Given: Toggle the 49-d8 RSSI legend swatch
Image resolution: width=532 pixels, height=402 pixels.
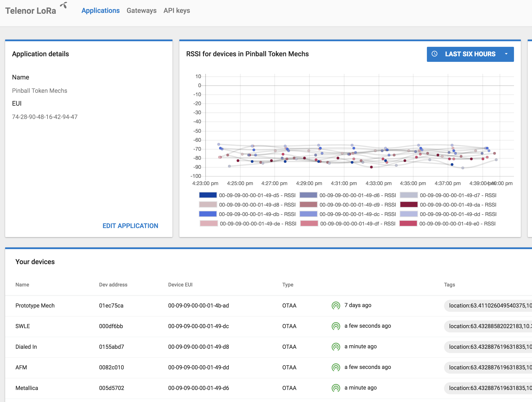Looking at the screenshot, I should 208,205.
